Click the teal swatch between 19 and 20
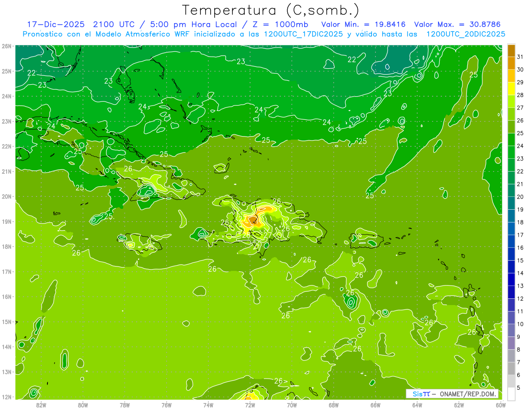 point(511,203)
